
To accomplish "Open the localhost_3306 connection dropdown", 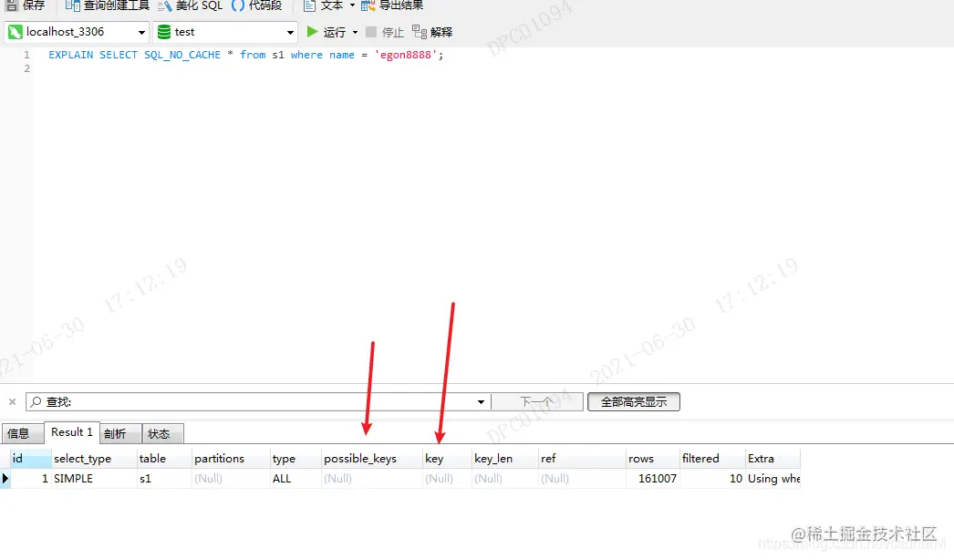I will click(x=141, y=32).
